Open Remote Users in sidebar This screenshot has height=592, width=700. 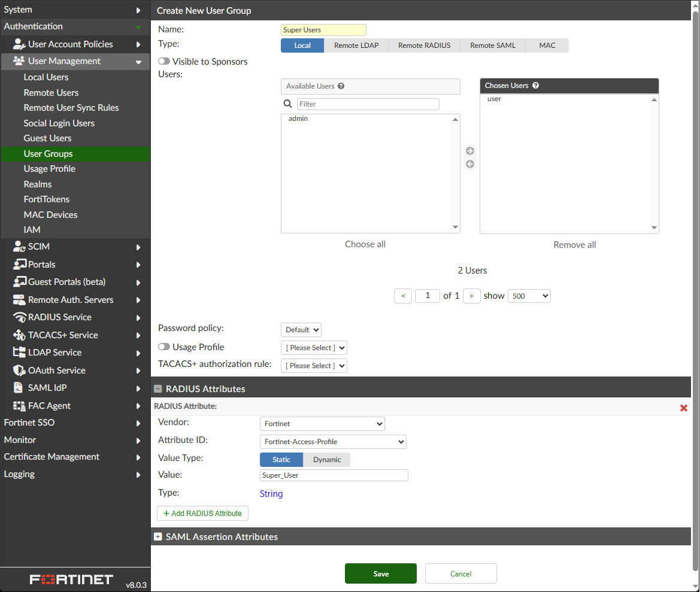[51, 92]
